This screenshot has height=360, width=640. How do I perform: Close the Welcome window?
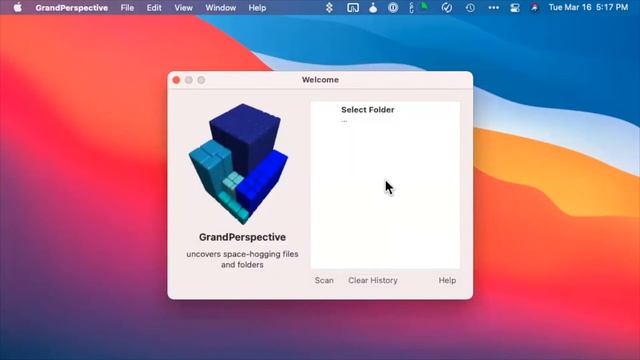pos(176,80)
